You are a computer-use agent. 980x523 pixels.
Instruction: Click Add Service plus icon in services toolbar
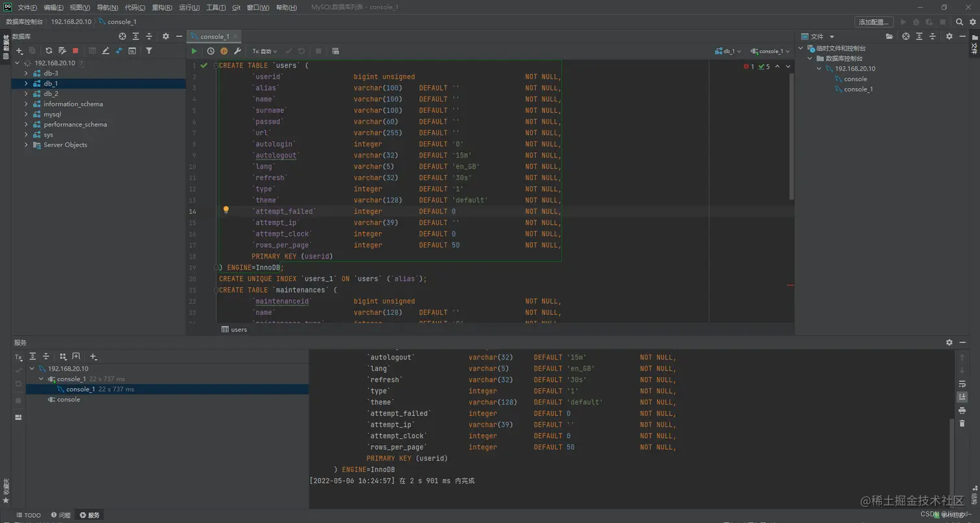click(x=93, y=356)
